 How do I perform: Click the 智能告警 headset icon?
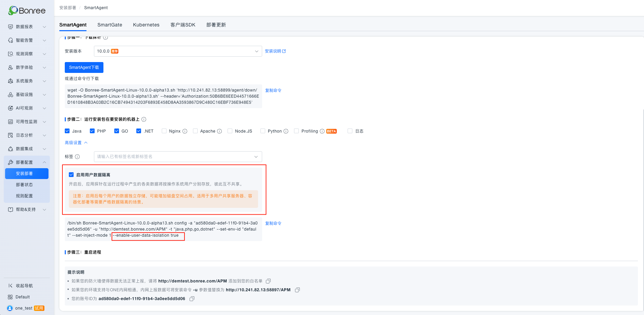click(x=11, y=40)
